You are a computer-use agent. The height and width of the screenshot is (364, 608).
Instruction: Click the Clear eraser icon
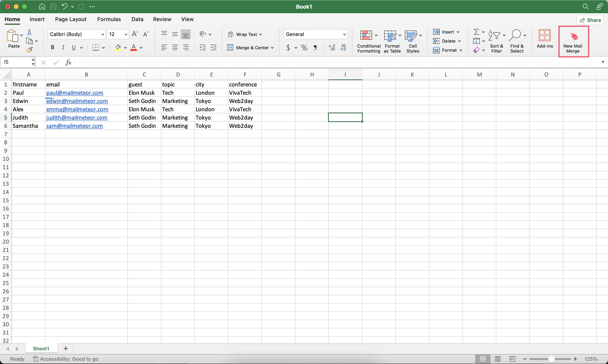pos(476,50)
